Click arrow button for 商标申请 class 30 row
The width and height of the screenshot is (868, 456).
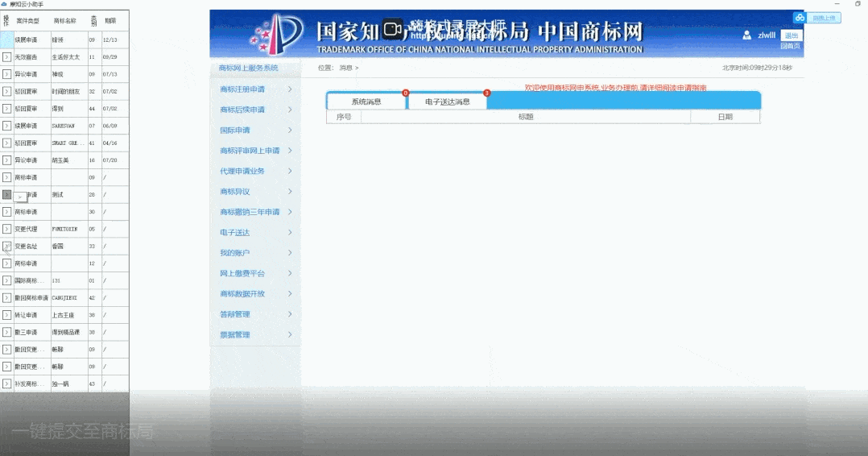pos(6,212)
